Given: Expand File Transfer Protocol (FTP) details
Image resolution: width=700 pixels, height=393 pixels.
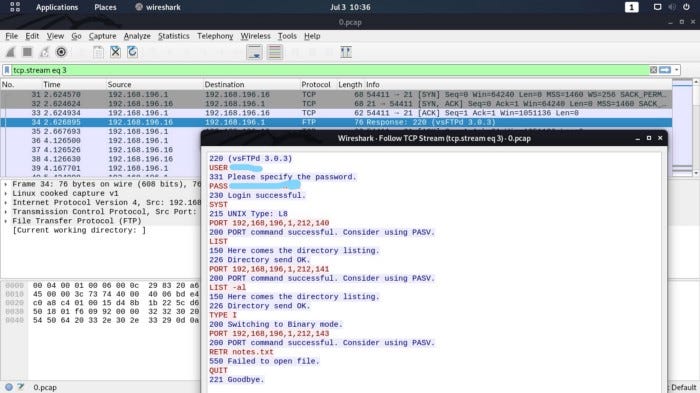Looking at the screenshot, I should click(6, 221).
